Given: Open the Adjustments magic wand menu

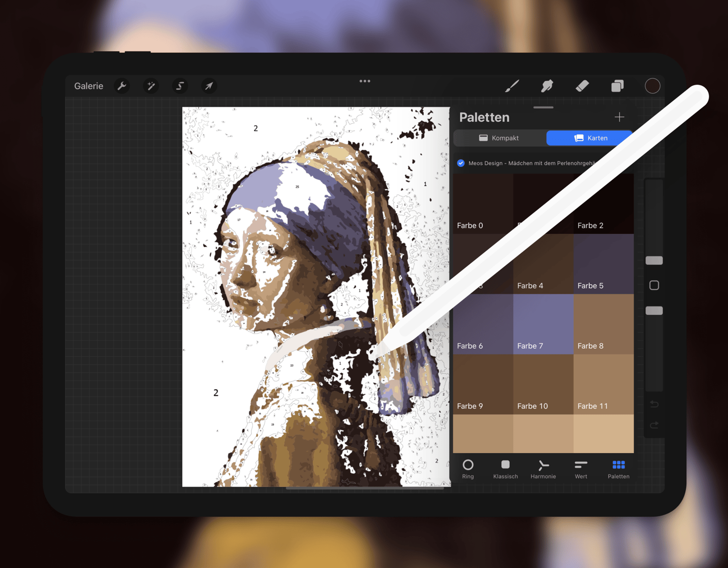Looking at the screenshot, I should pos(151,86).
